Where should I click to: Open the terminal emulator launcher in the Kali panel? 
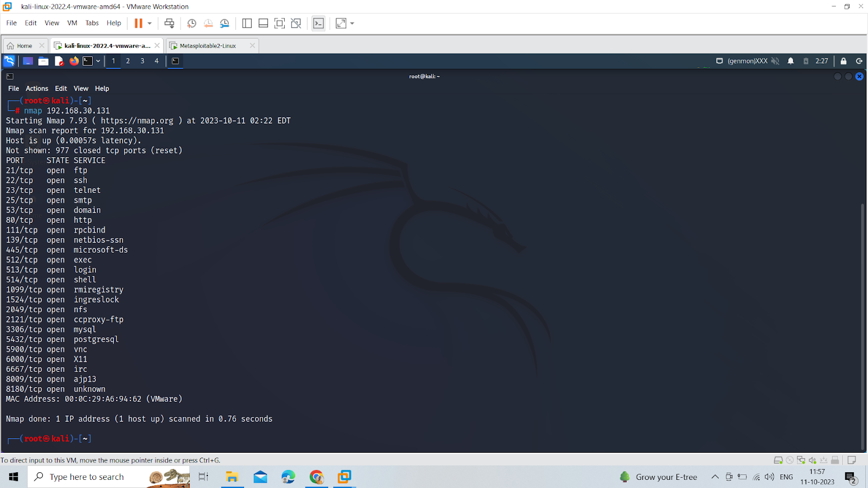click(x=88, y=61)
